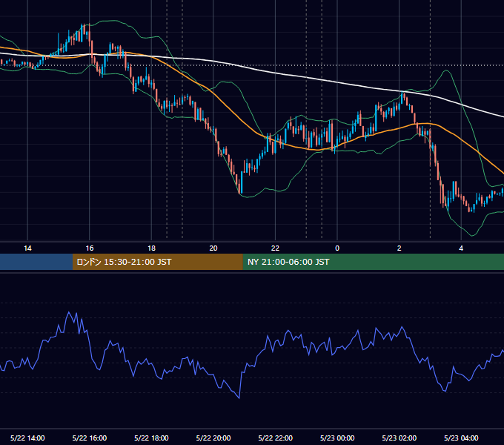The image size is (504, 445).
Task: Click the '16' hour label on the axis
Action: [x=90, y=248]
